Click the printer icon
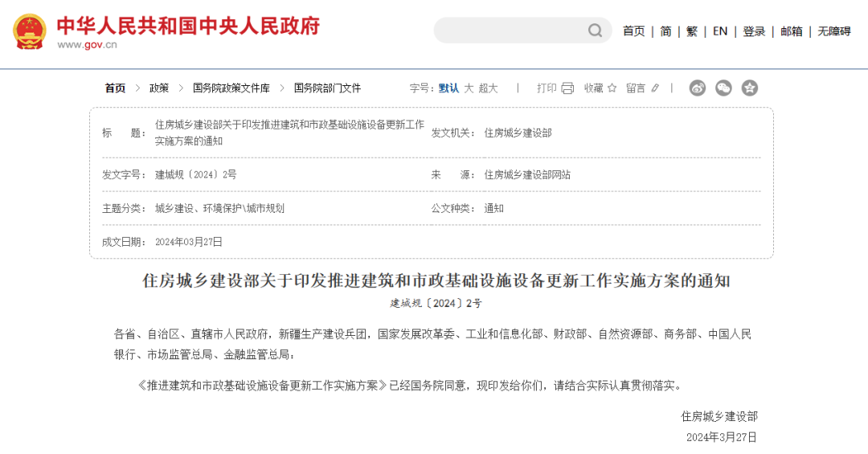 567,88
